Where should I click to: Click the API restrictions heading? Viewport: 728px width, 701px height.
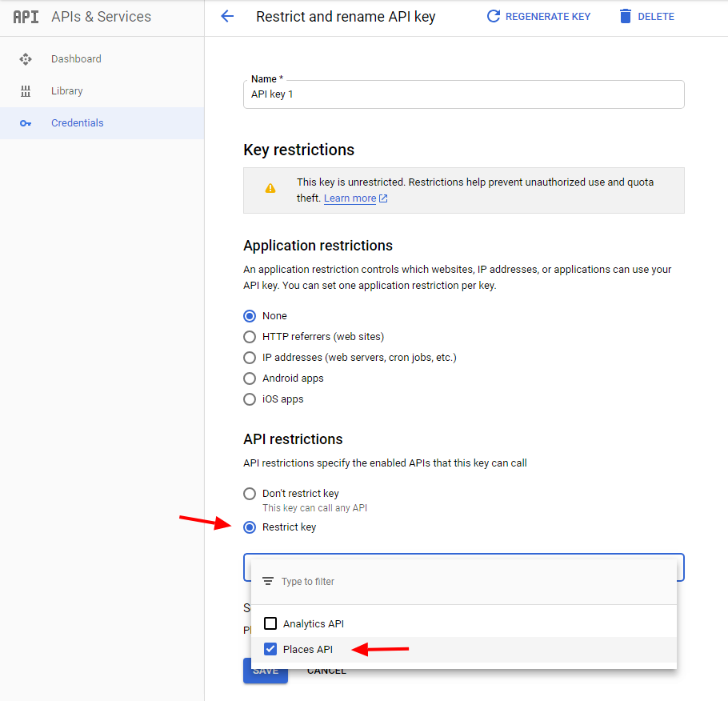click(x=293, y=439)
